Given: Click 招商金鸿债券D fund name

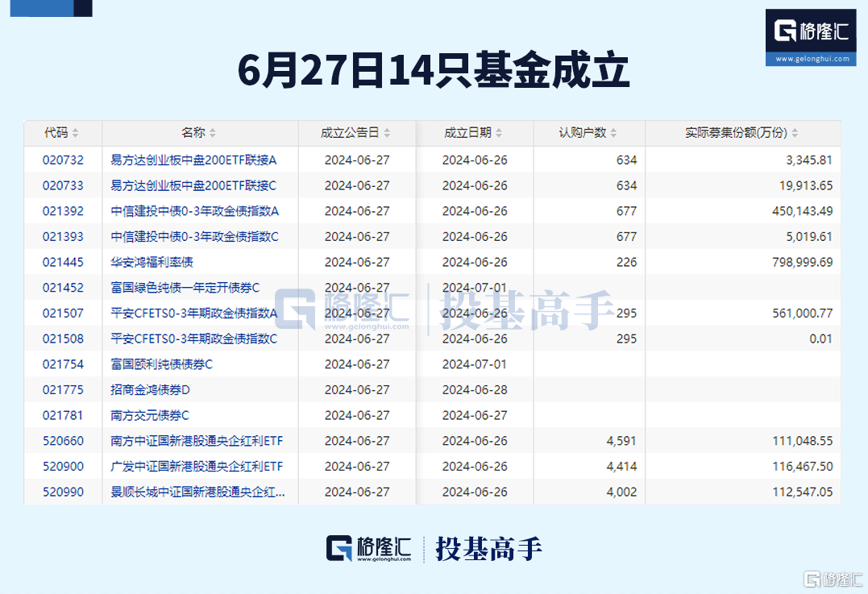Looking at the screenshot, I should (150, 390).
